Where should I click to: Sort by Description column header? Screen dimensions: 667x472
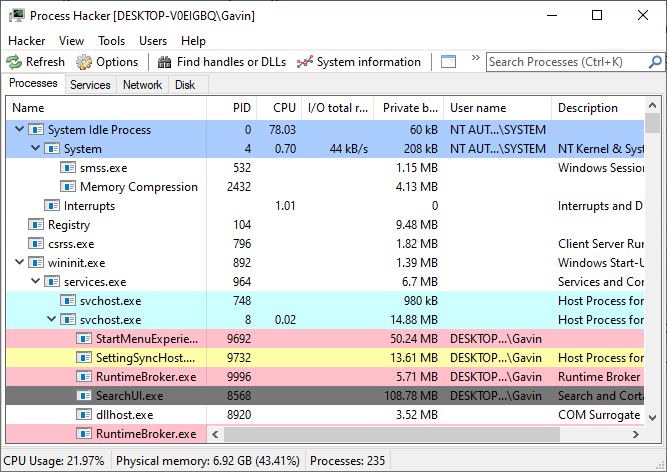pos(598,108)
